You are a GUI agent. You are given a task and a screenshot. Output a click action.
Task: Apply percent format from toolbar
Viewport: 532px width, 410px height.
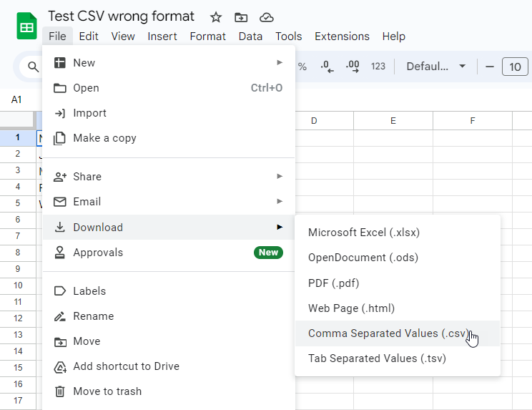(302, 67)
